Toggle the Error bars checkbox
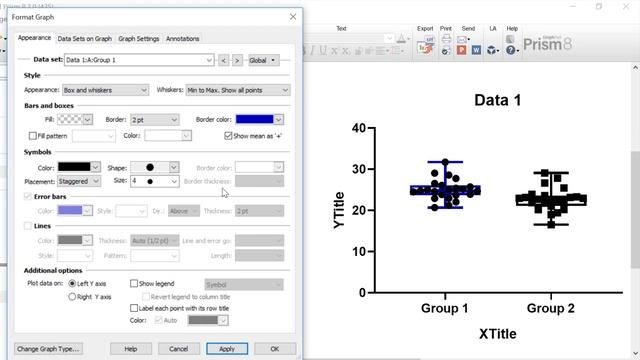The image size is (640, 360). pyautogui.click(x=28, y=197)
